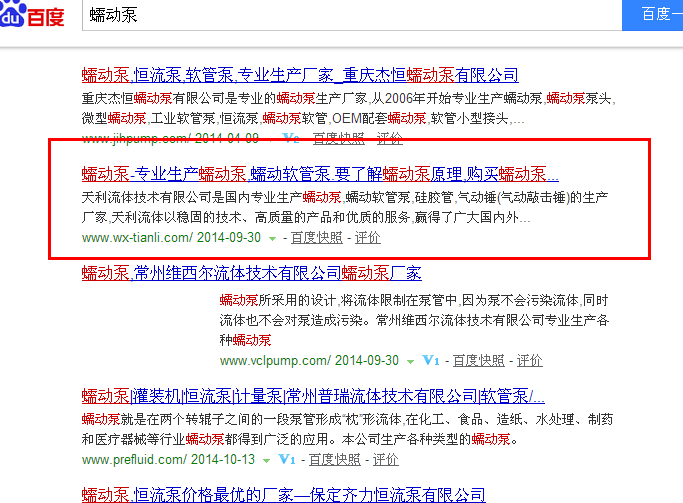Click the www.vclpump.com green URL
Viewport: 683px width, 503px height.
coord(275,361)
